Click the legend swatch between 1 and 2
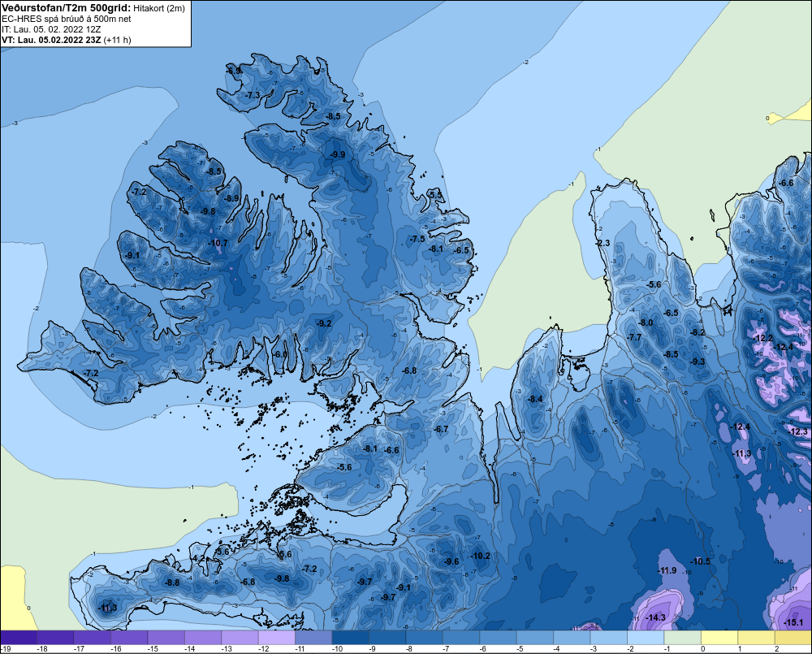This screenshot has height=654, width=812. point(756,637)
